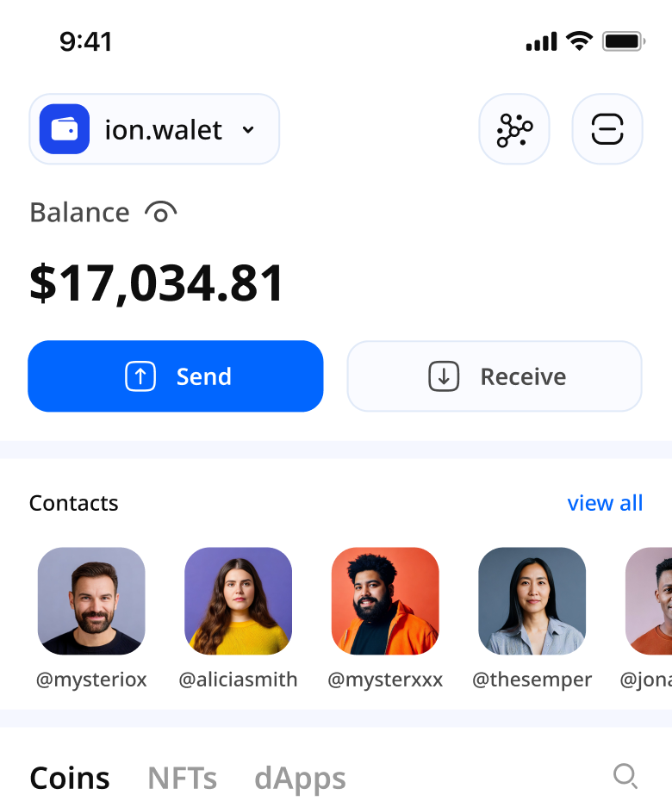The height and width of the screenshot is (801, 672).
Task: Switch to the NFTs tab
Action: (182, 779)
